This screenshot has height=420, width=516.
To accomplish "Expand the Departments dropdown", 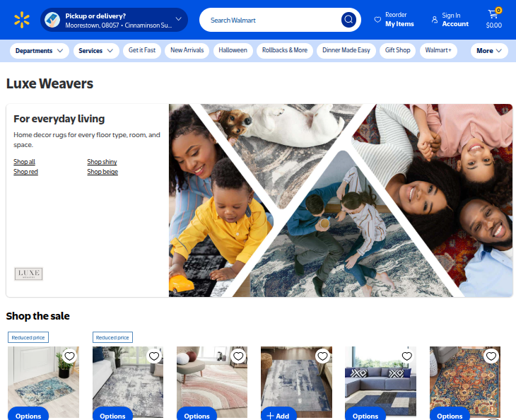I will pyautogui.click(x=39, y=51).
